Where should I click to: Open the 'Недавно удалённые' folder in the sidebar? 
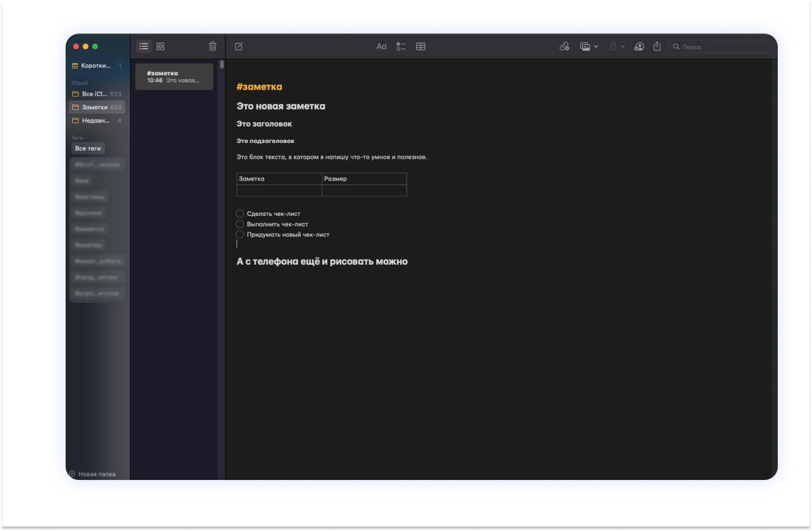[x=94, y=121]
